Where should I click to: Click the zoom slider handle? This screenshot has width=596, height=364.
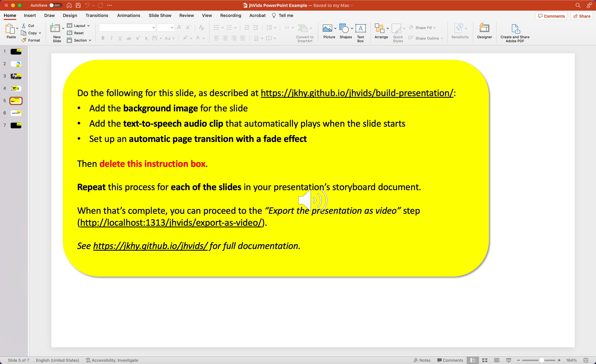[x=542, y=360]
